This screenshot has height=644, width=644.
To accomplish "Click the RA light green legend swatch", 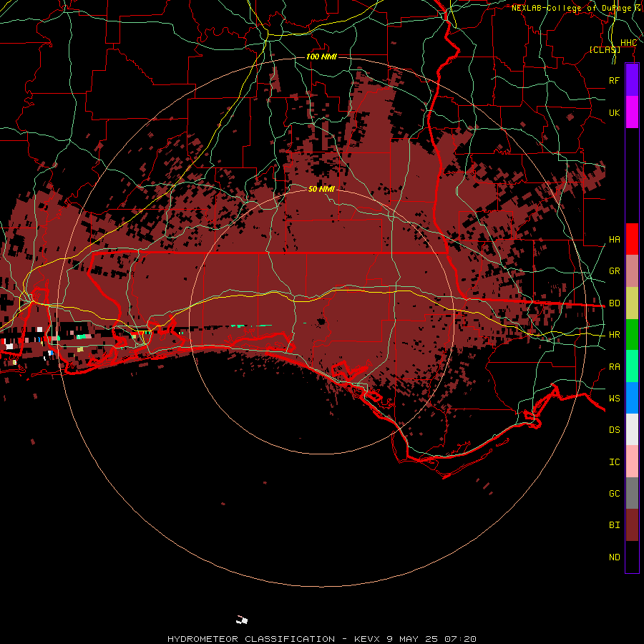I will pyautogui.click(x=632, y=366).
